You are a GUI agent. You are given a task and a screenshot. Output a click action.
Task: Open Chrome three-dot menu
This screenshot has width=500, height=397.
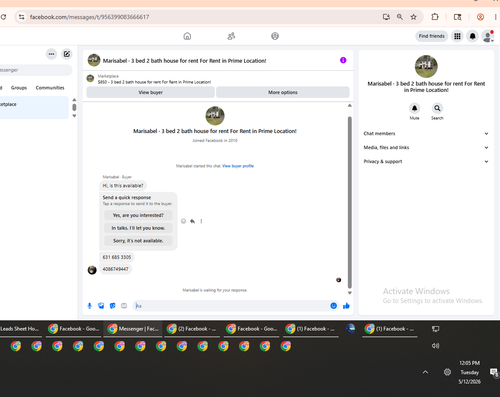(496, 17)
